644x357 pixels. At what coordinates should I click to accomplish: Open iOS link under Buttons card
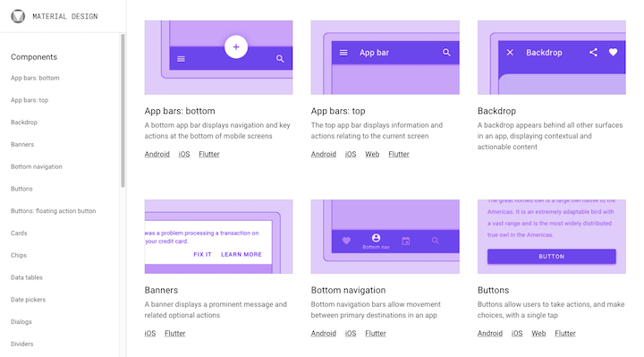tap(517, 333)
